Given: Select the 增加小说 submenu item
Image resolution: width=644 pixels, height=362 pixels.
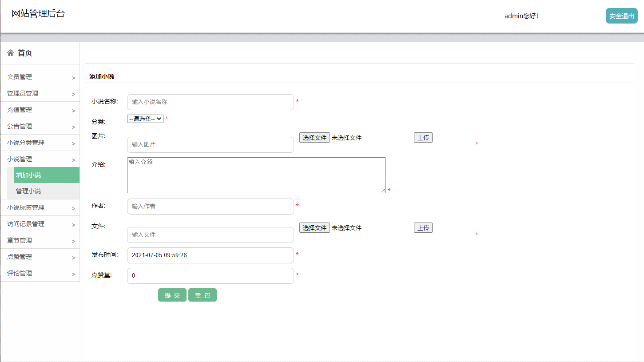Looking at the screenshot, I should click(28, 175).
